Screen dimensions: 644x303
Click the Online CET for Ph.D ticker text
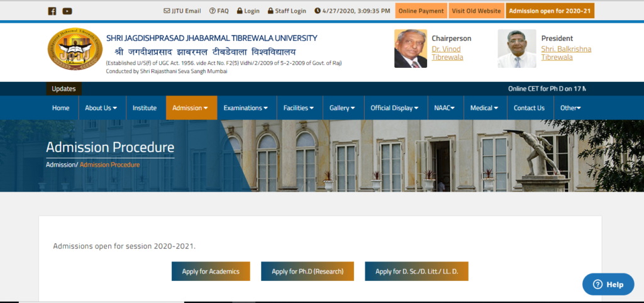(547, 89)
